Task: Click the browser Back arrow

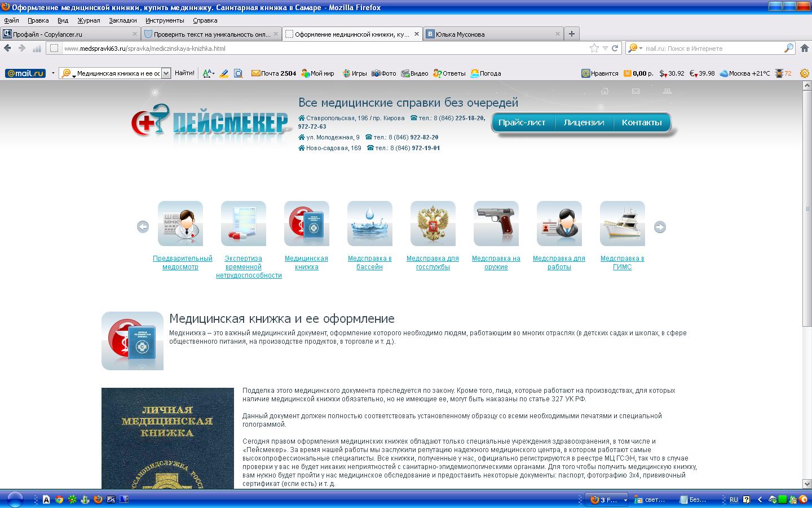Action: pos(8,49)
